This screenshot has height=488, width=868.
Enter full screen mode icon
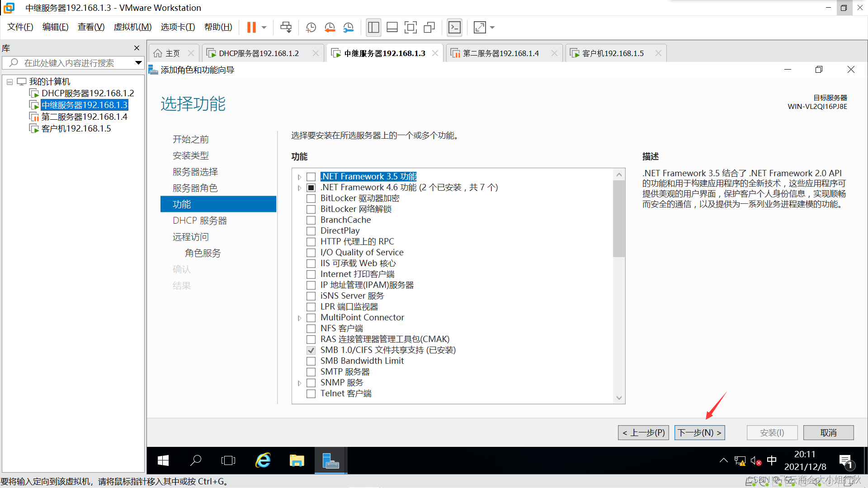tap(410, 28)
